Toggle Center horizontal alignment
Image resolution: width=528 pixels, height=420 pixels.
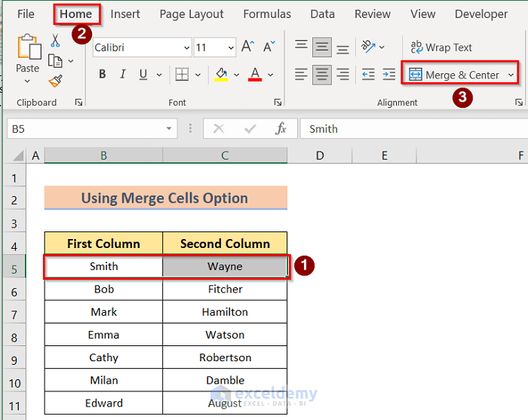(322, 75)
